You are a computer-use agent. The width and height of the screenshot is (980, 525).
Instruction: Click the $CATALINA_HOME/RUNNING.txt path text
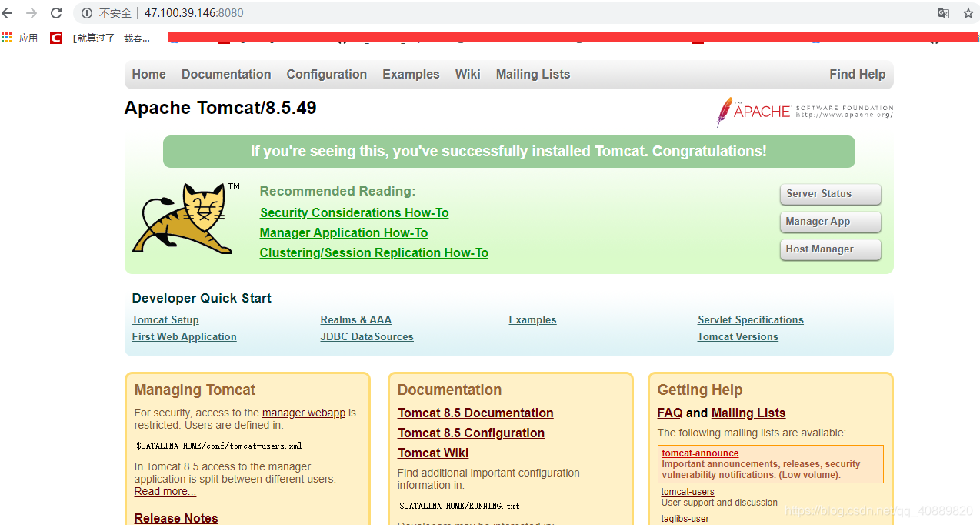[459, 506]
